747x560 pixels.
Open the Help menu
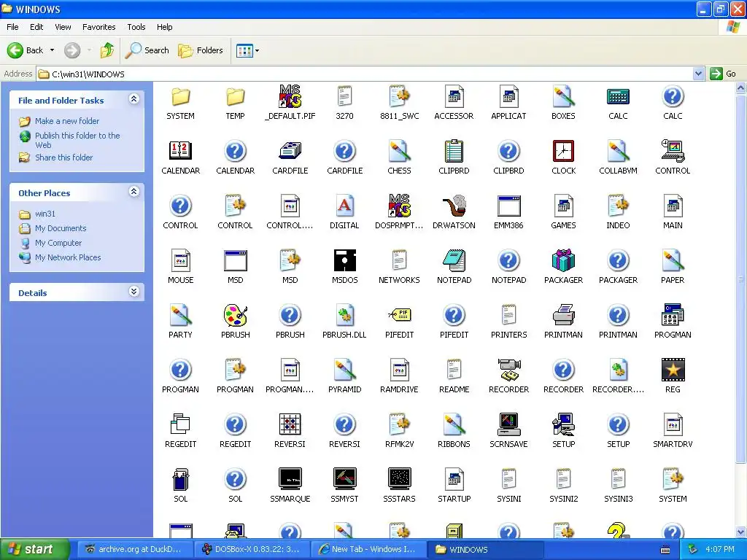pyautogui.click(x=164, y=27)
